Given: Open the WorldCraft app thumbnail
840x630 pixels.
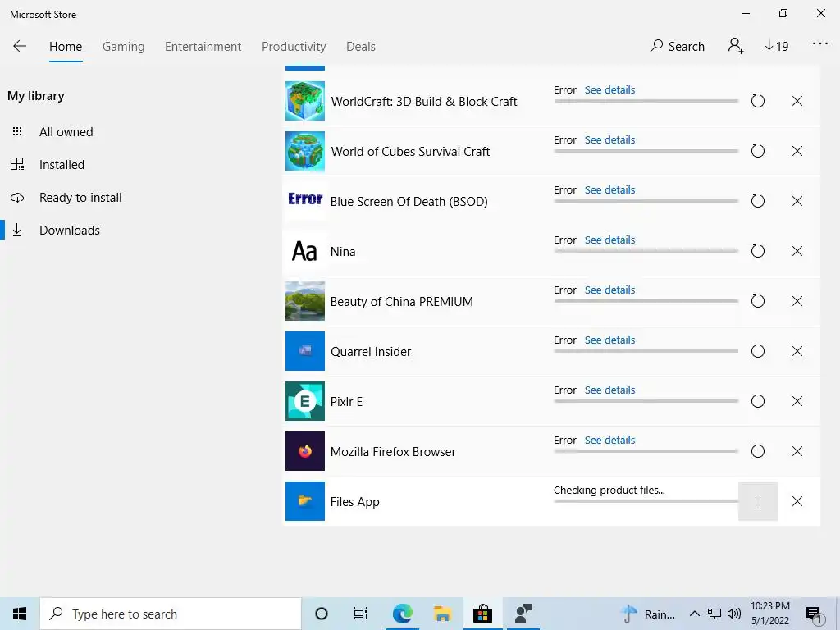Looking at the screenshot, I should click(305, 101).
